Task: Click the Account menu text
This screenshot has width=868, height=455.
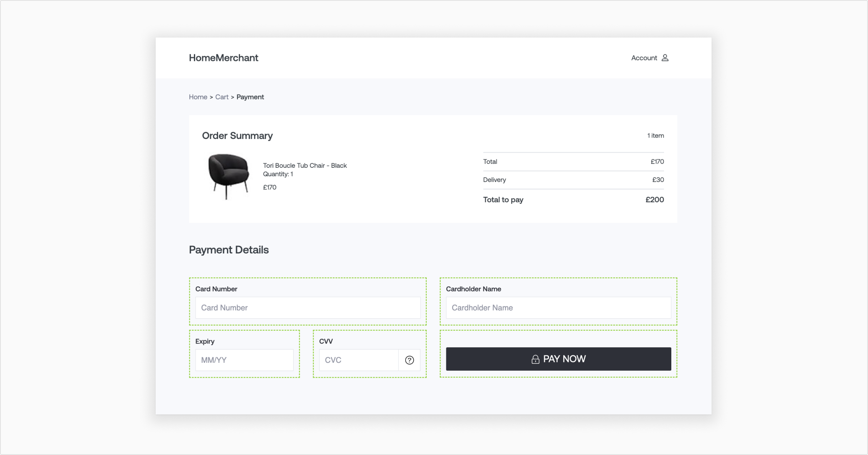Action: point(644,57)
